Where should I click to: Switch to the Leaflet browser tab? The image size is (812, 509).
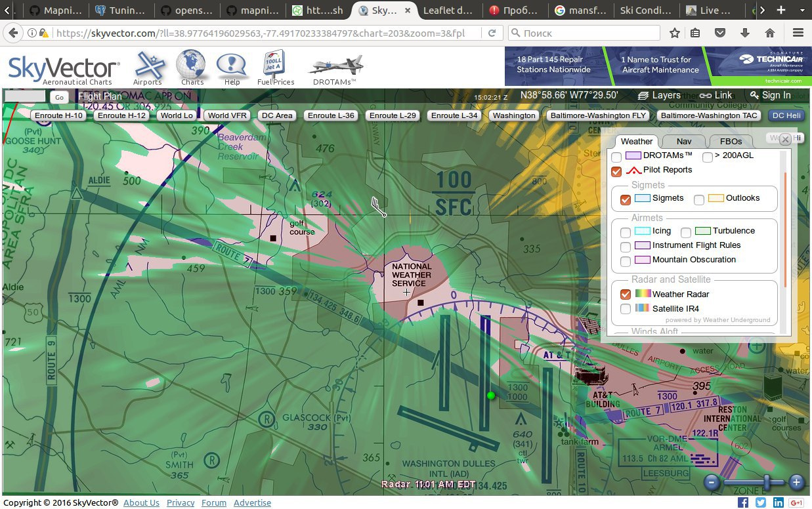click(x=449, y=10)
